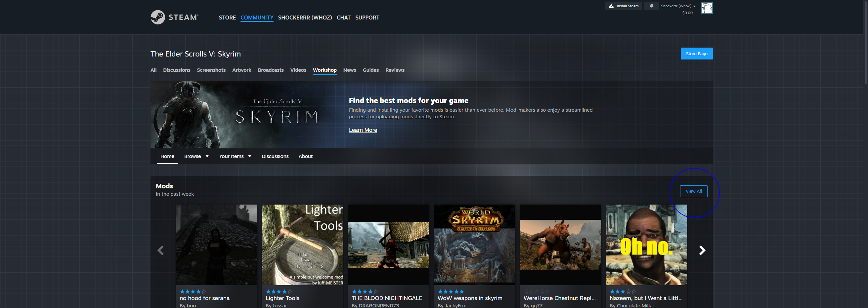This screenshot has width=868, height=308.
Task: Switch to the All tab
Action: pyautogui.click(x=153, y=70)
